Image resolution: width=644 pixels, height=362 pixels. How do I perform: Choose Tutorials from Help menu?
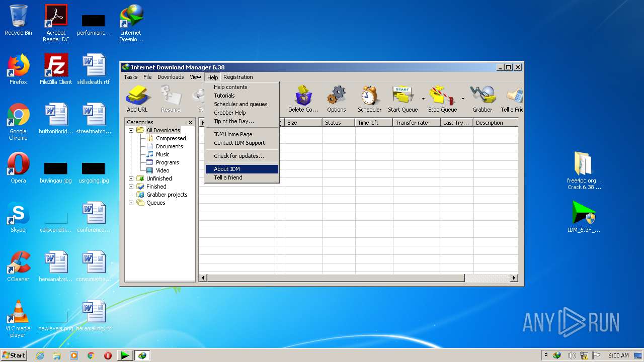click(242, 96)
